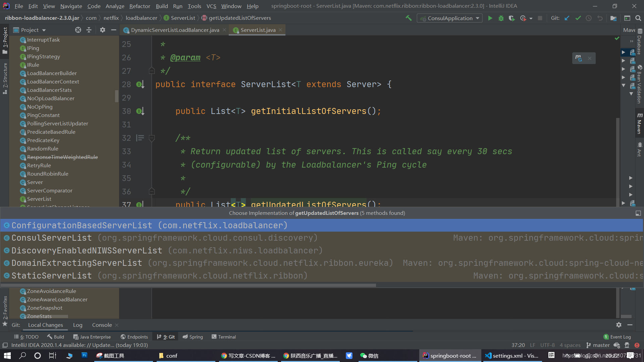Open Git panel settings gear
This screenshot has height=362, width=644.
tap(619, 325)
